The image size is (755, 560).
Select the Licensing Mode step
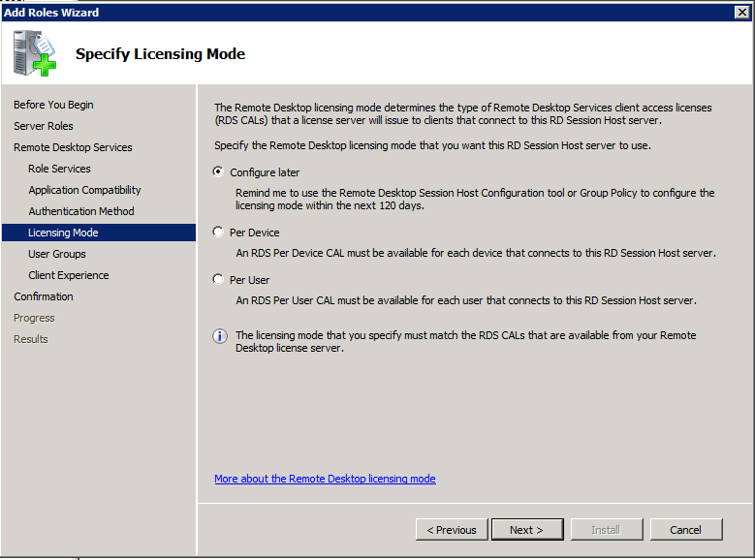(x=99, y=233)
